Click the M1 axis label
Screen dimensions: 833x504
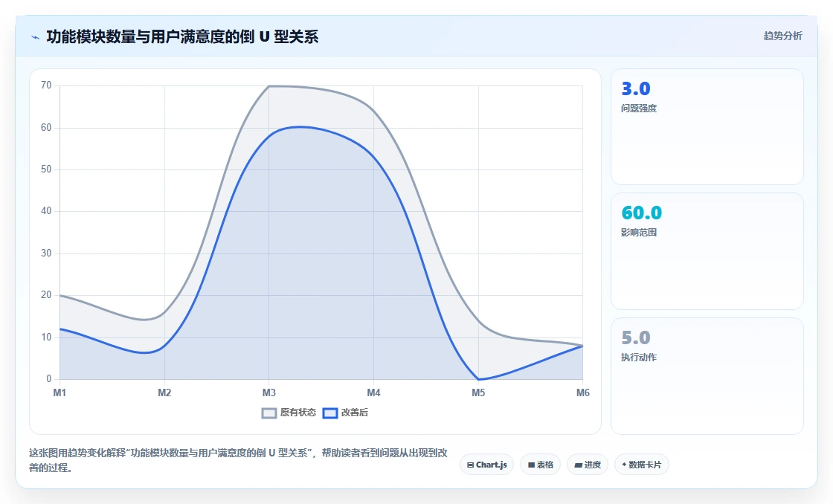point(59,393)
